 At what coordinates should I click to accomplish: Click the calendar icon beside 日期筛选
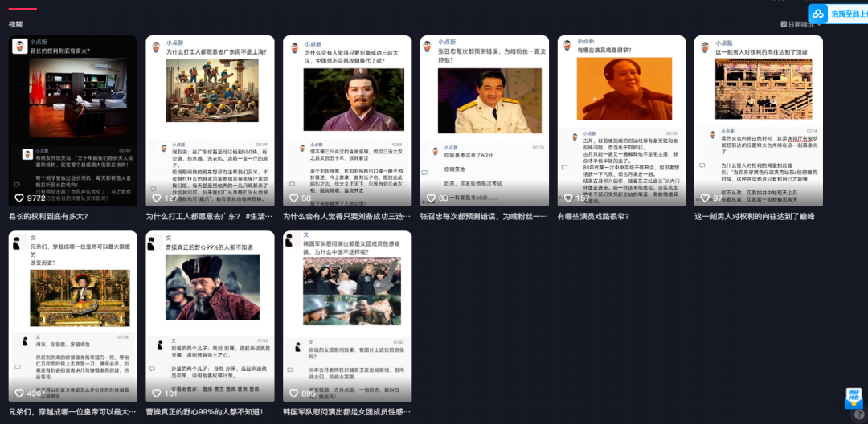coord(784,24)
